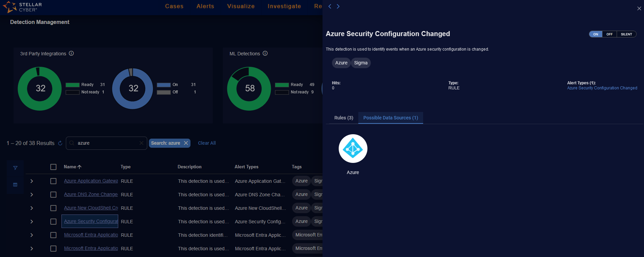
Task: Select the Azure DNS Zone Change row checkbox
Action: tap(53, 195)
